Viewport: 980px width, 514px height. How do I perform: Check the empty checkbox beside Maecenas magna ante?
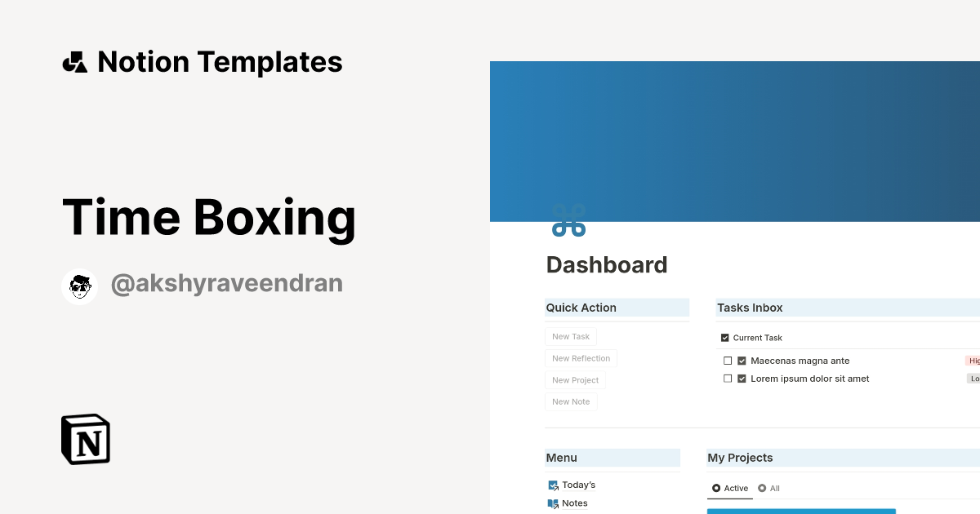tap(728, 360)
